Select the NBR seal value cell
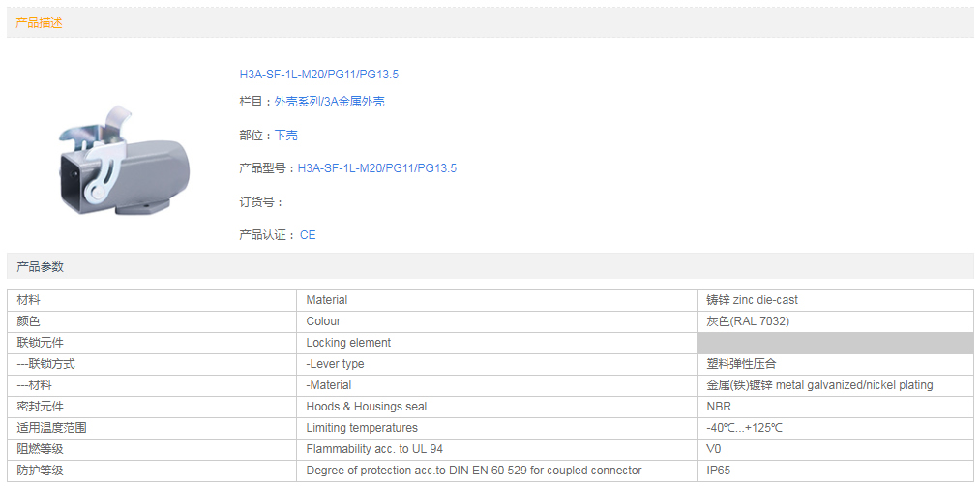This screenshot has width=980, height=486. (x=719, y=407)
